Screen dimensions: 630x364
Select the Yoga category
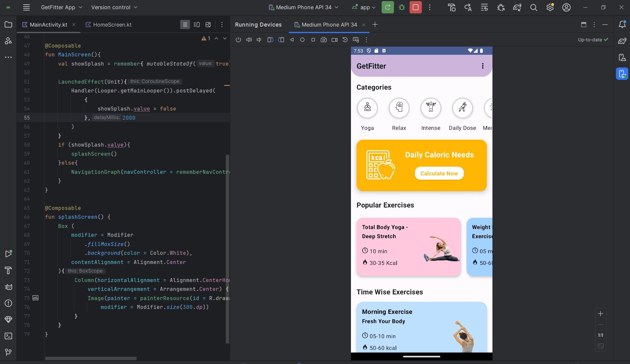click(367, 108)
